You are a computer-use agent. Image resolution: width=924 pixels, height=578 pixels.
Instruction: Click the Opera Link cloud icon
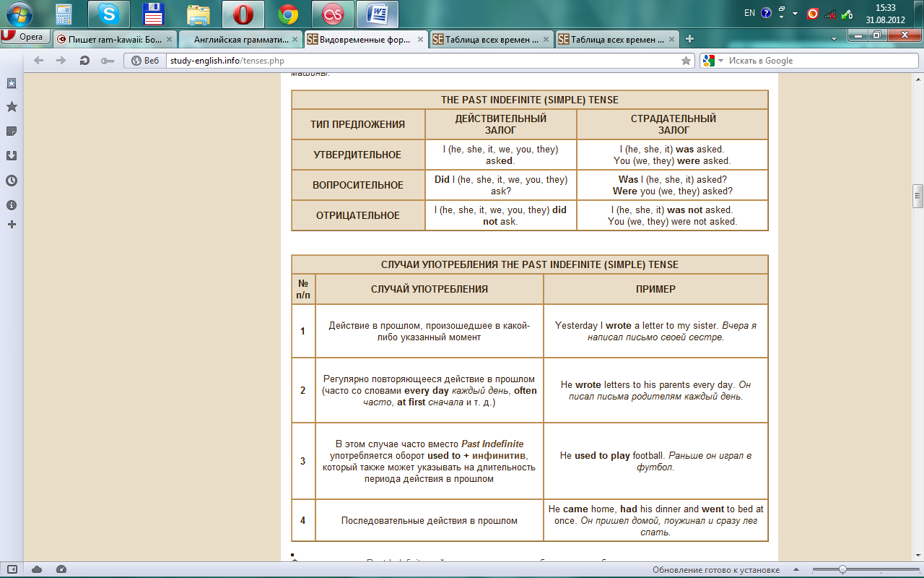[x=37, y=569]
